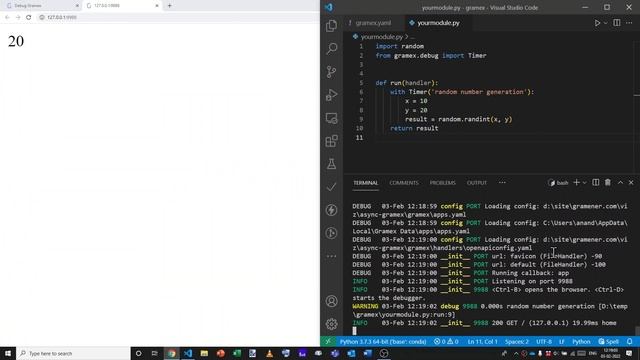Viewport: 640px width, 360px height.
Task: Switch to the OUTPUT panel tab
Action: tap(477, 183)
